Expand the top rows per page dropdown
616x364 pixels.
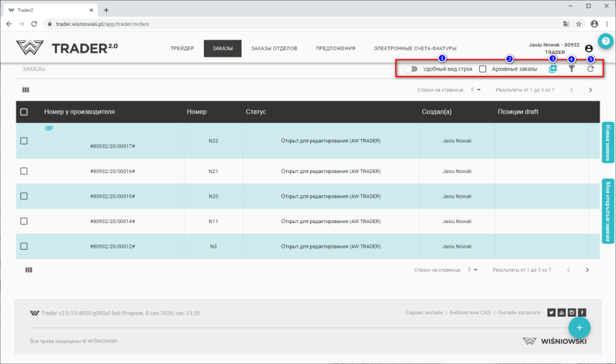pyautogui.click(x=475, y=90)
